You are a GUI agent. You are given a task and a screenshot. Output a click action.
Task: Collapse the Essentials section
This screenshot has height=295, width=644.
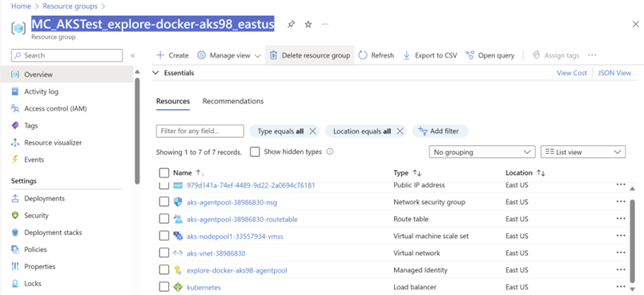click(155, 73)
